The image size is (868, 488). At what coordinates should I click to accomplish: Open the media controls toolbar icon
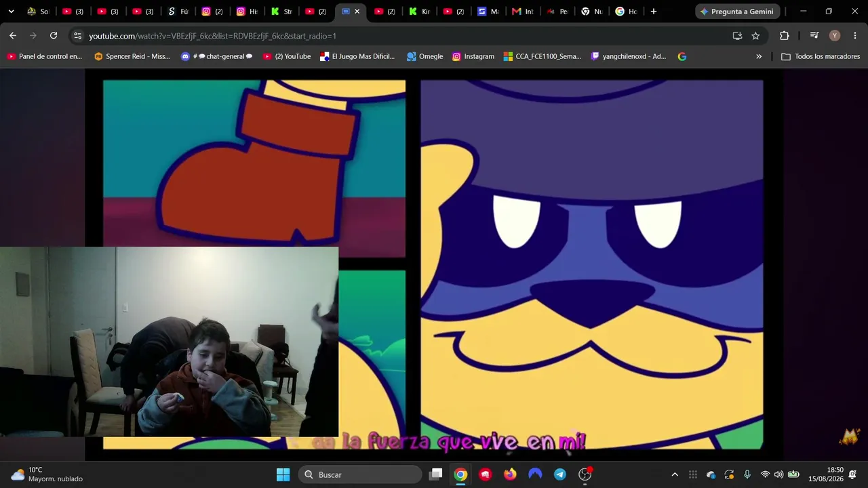click(x=814, y=36)
